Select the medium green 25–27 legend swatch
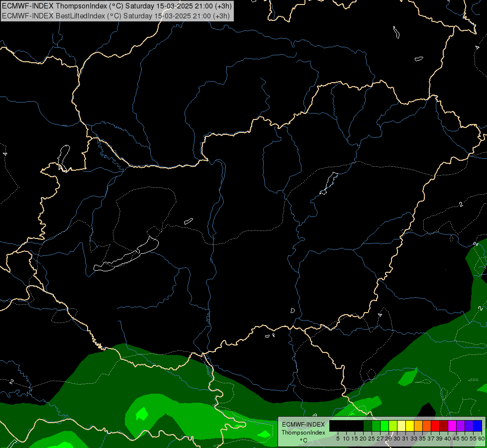 [376, 426]
